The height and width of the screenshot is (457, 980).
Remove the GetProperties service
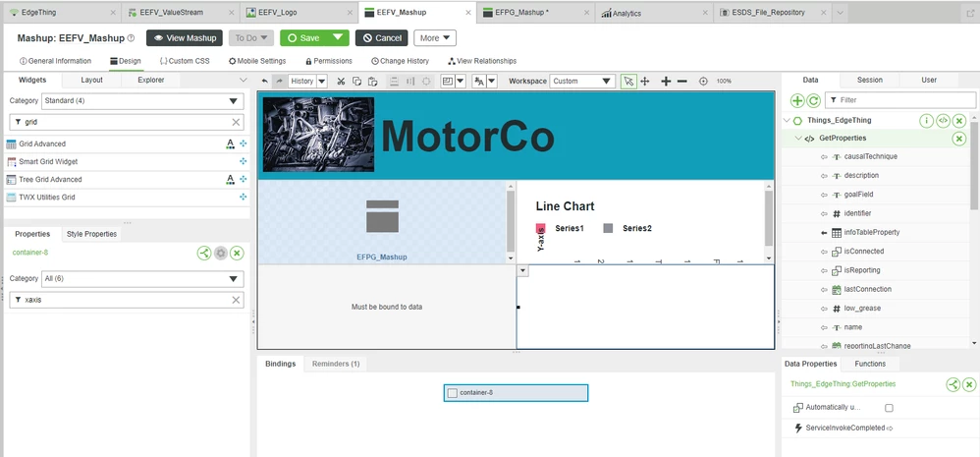(959, 139)
